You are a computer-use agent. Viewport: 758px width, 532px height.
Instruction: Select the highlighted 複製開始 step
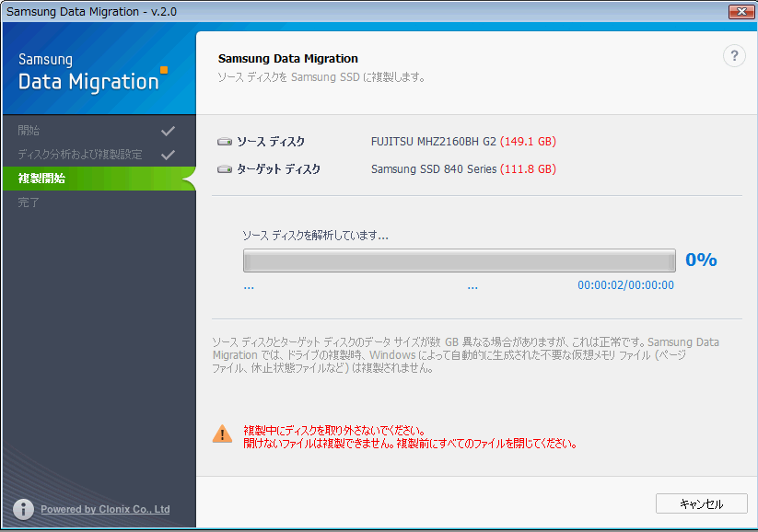[x=42, y=179]
